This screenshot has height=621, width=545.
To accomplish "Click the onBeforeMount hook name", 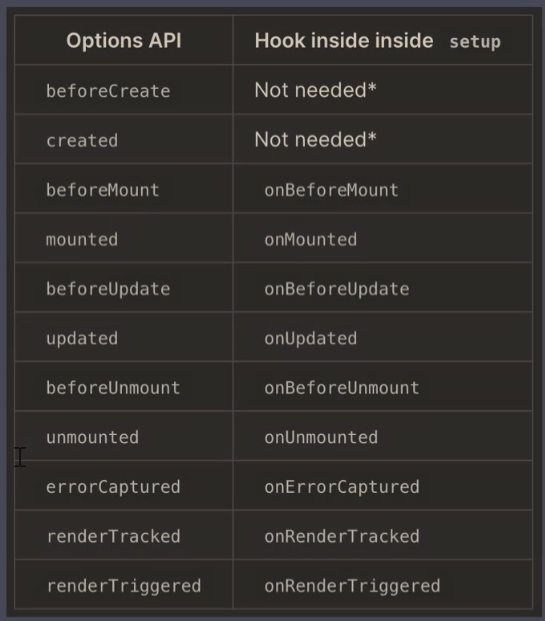I will click(x=331, y=190).
